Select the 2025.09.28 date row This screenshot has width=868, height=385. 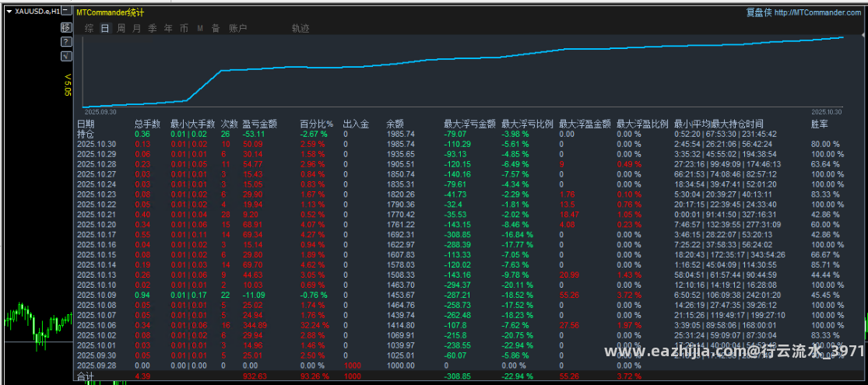[x=97, y=366]
